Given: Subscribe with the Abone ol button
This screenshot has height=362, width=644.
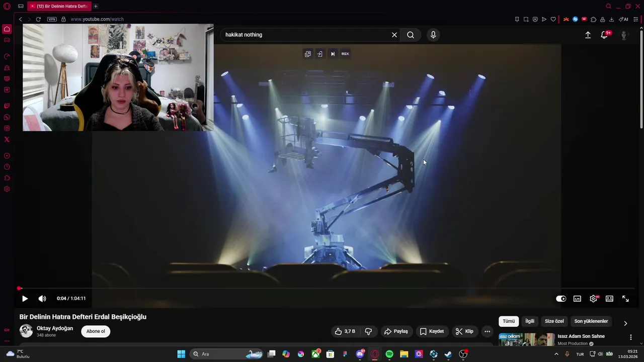Looking at the screenshot, I should point(96,331).
